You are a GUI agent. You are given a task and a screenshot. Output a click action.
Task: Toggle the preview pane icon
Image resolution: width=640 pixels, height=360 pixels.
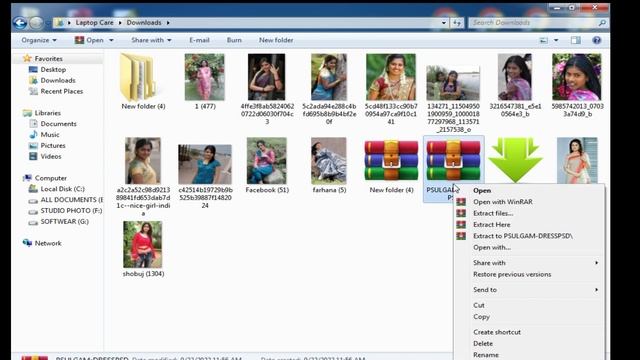click(x=576, y=40)
